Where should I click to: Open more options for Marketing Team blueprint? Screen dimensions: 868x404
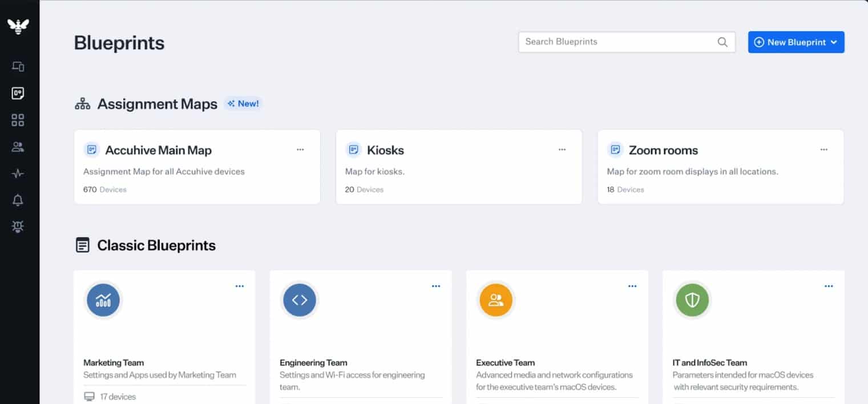(240, 286)
